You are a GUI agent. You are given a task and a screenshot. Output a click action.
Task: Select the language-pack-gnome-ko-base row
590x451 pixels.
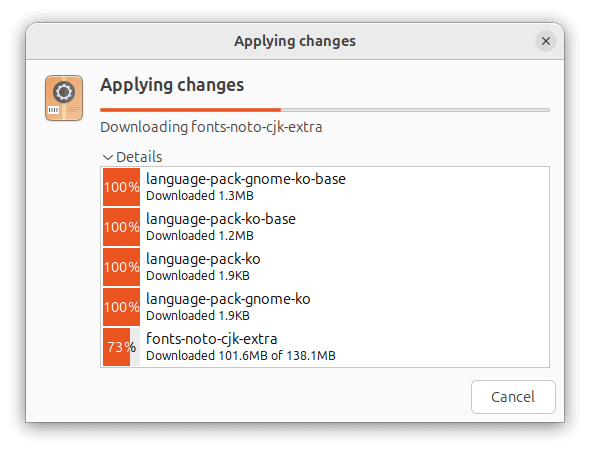(x=325, y=187)
